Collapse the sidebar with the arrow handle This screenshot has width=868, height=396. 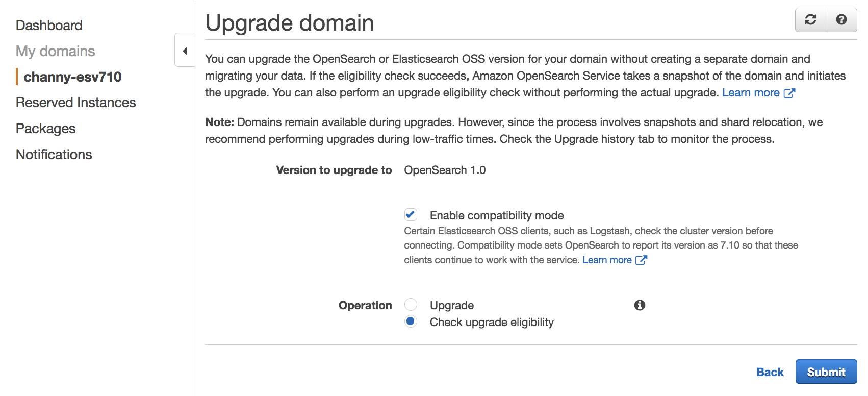pos(185,50)
